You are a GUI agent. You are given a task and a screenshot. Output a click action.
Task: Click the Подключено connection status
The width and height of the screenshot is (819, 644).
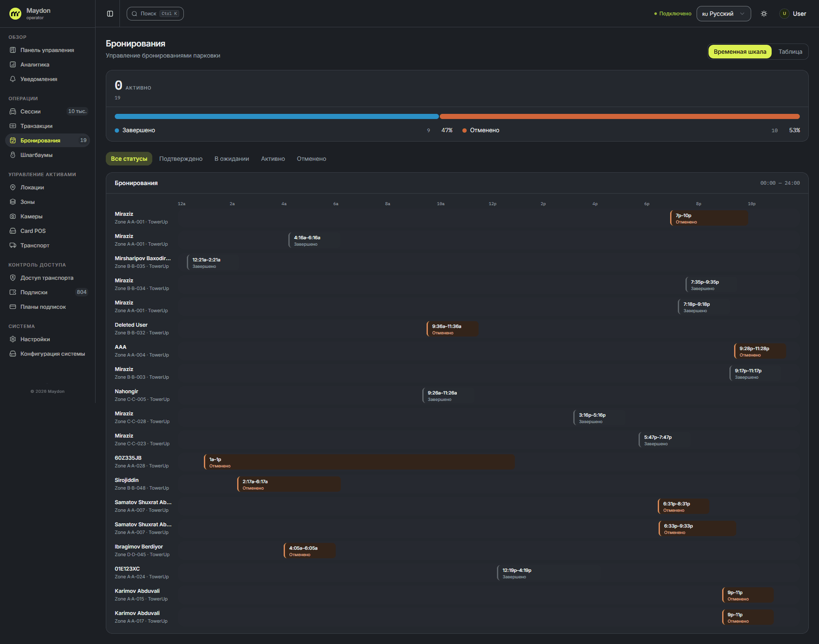[x=673, y=14]
